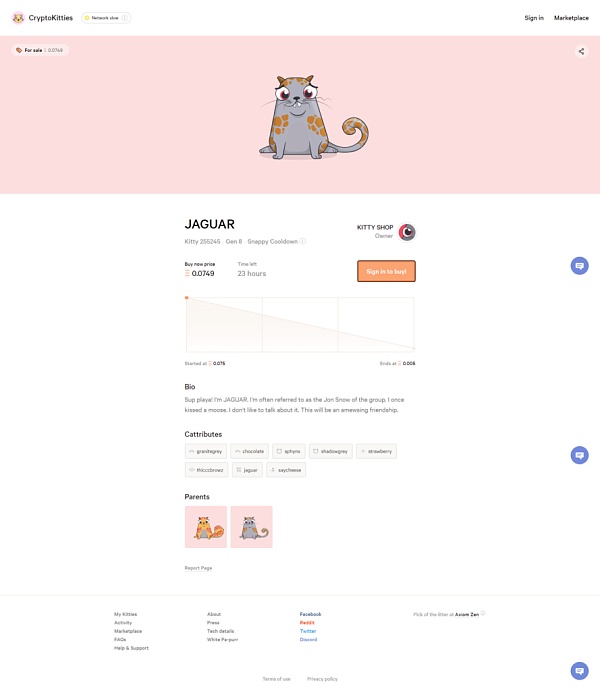Click the share icon in the banner
The height and width of the screenshot is (691, 600).
click(581, 51)
